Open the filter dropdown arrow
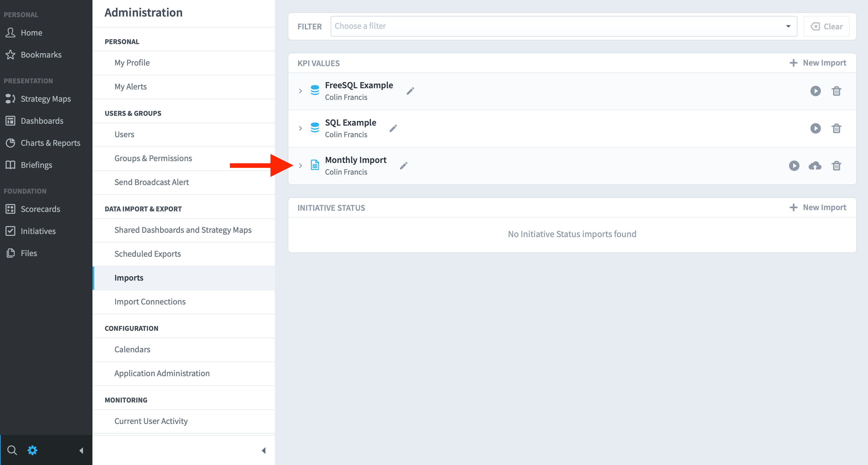Image resolution: width=868 pixels, height=465 pixels. 788,26
